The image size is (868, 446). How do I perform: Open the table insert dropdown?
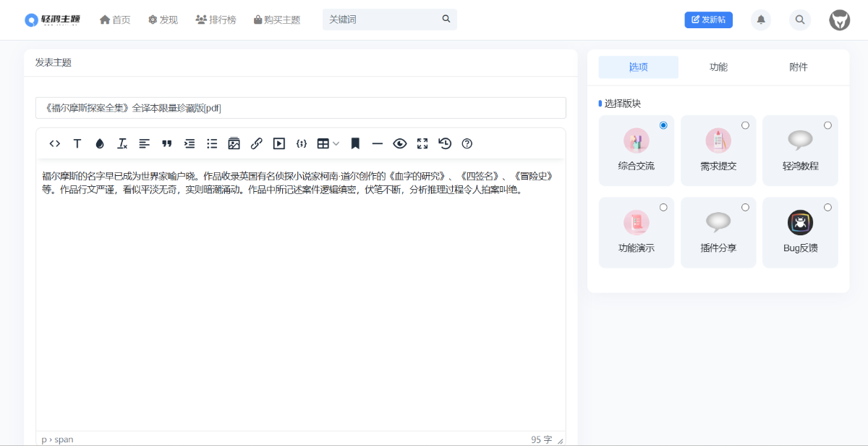pos(328,143)
